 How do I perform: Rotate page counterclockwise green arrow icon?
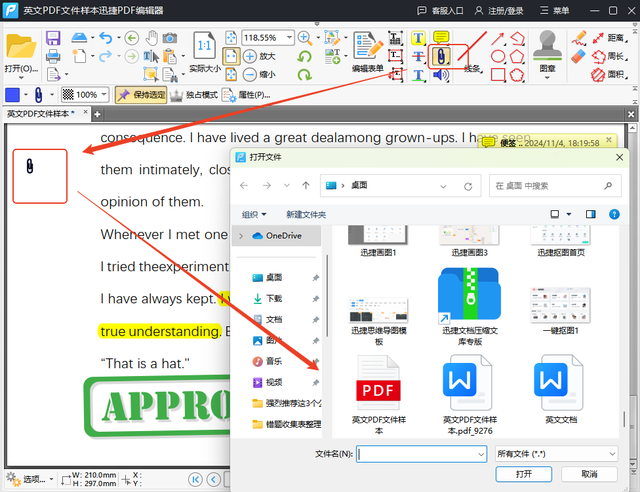(x=304, y=56)
